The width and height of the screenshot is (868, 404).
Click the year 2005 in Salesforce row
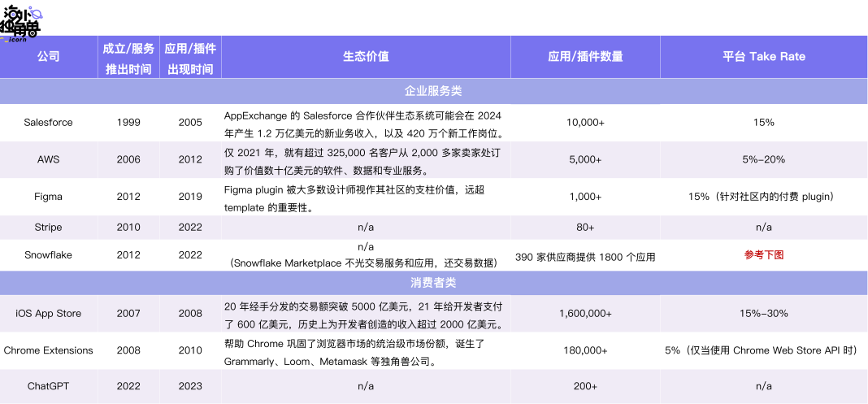pyautogui.click(x=190, y=122)
